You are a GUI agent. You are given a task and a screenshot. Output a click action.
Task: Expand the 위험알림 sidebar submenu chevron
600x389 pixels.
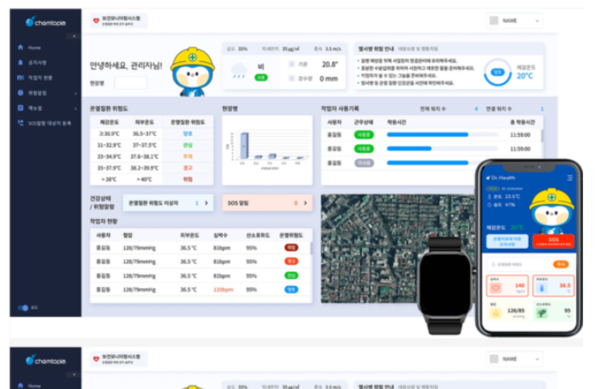click(x=75, y=93)
